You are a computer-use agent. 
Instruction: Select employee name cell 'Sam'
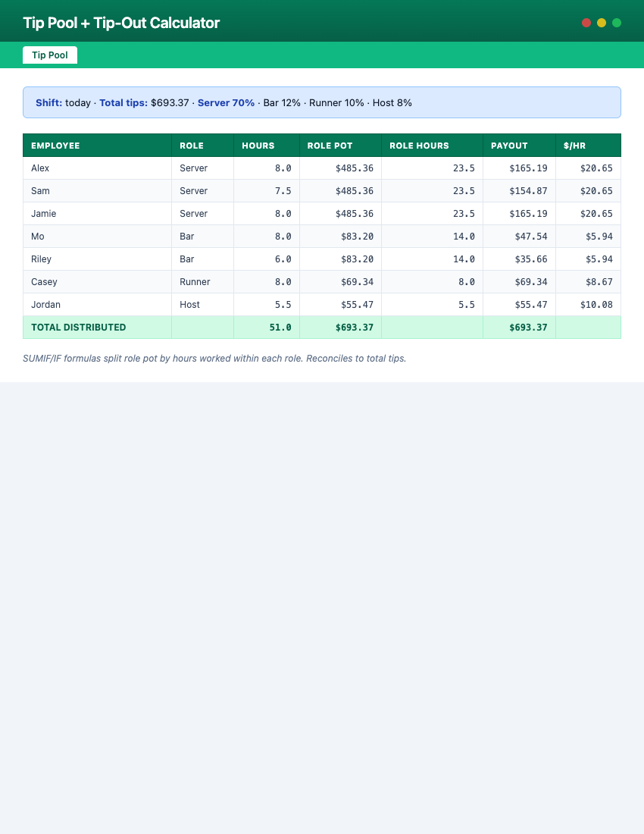[97, 191]
